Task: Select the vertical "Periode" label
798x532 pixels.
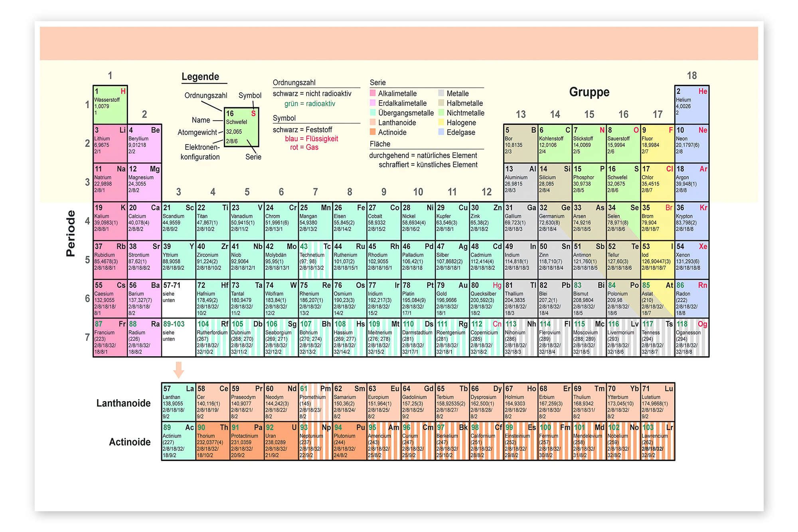Action: (x=71, y=233)
